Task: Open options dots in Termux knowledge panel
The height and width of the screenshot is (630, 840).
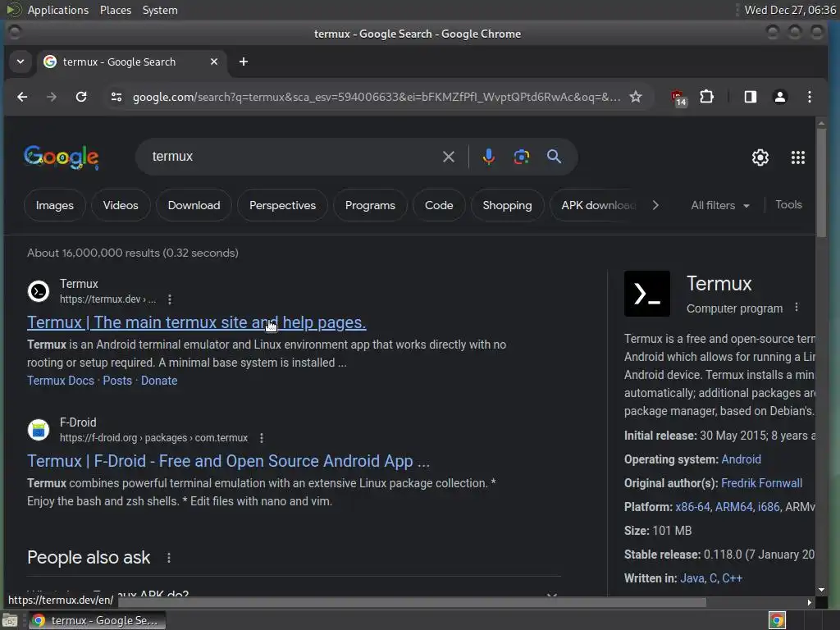Action: click(x=797, y=308)
